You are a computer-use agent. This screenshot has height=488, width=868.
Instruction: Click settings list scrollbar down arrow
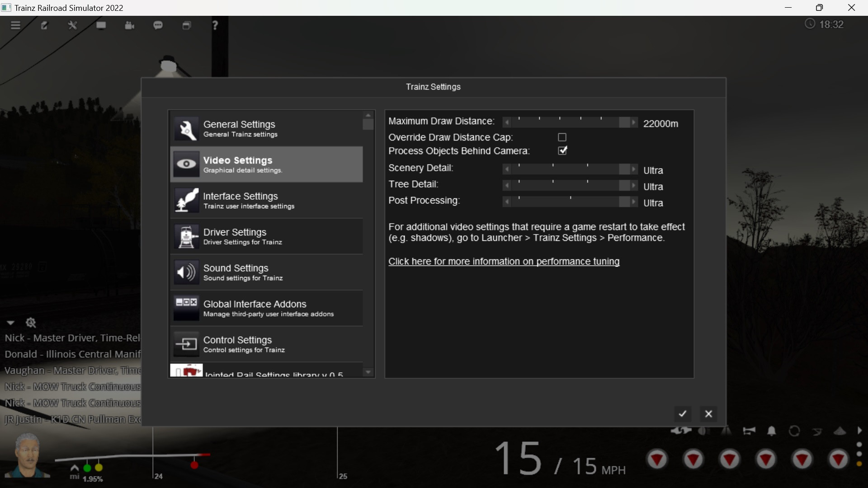point(368,372)
